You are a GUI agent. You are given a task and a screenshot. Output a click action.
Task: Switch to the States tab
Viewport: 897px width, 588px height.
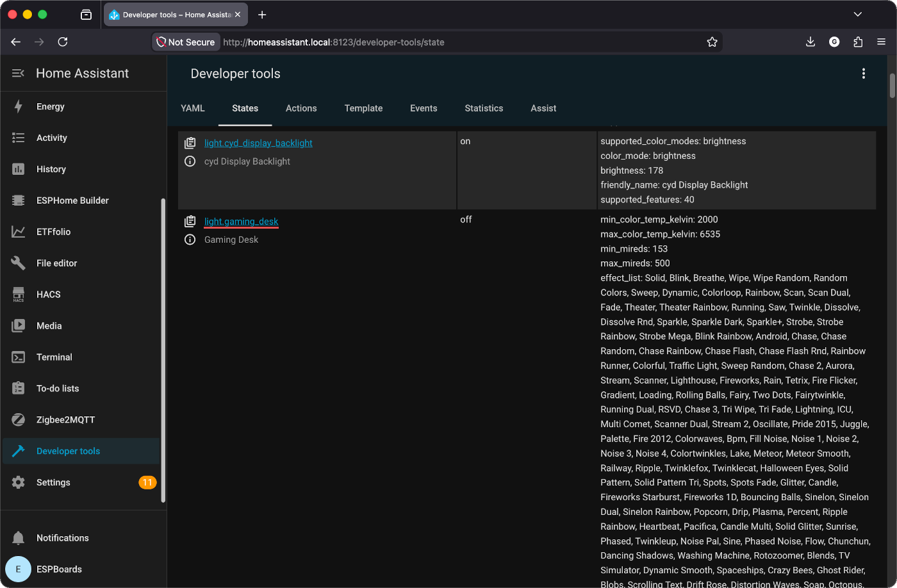tap(245, 108)
